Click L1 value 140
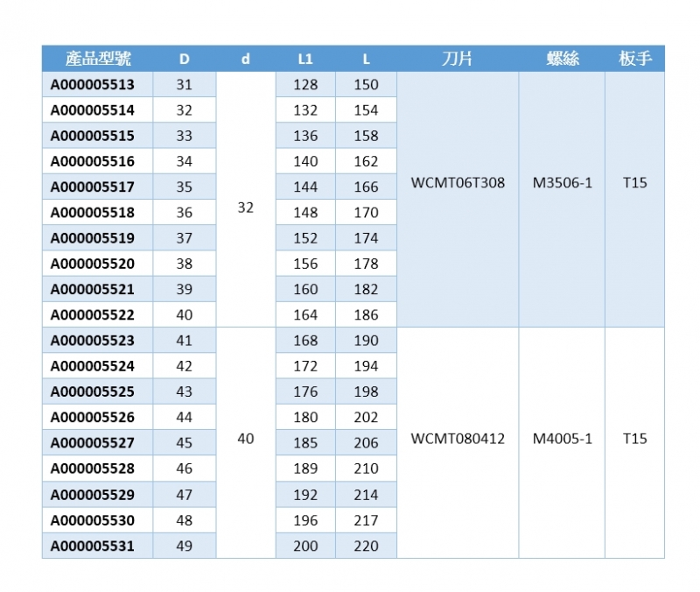The width and height of the screenshot is (700, 592). tap(305, 161)
